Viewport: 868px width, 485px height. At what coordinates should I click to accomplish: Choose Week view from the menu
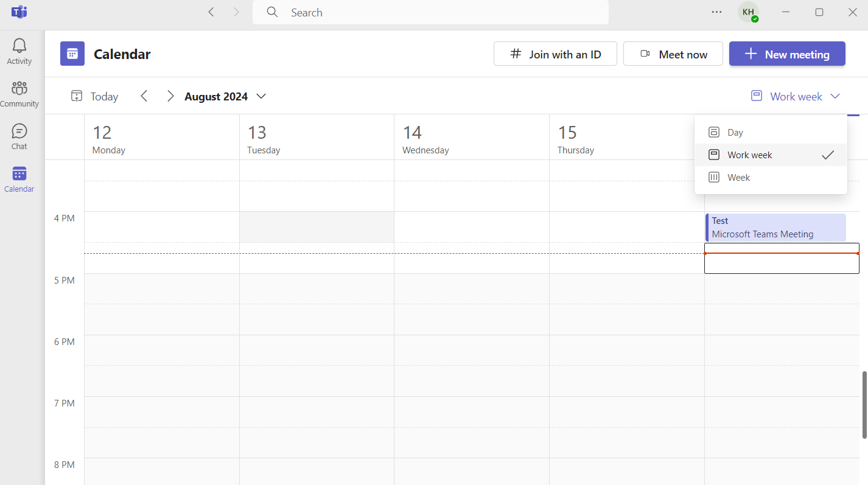pyautogui.click(x=738, y=178)
